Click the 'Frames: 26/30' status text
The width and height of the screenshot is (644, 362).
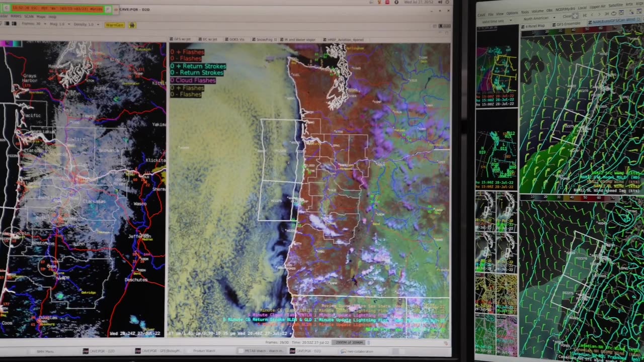pyautogui.click(x=277, y=342)
